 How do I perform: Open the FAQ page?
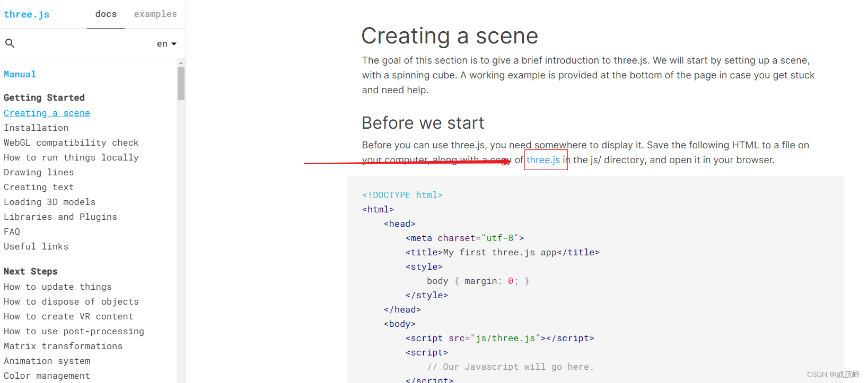(x=12, y=231)
